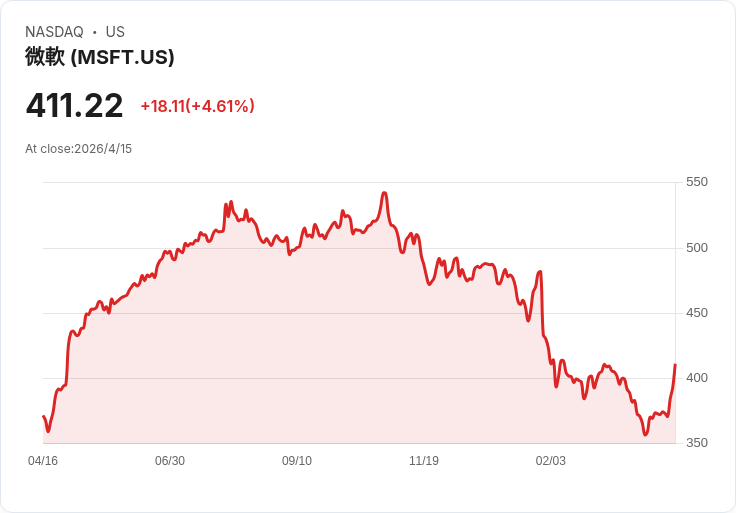Open the 微軟 (MSFT.US) stock title
736x513 pixels.
[x=100, y=57]
